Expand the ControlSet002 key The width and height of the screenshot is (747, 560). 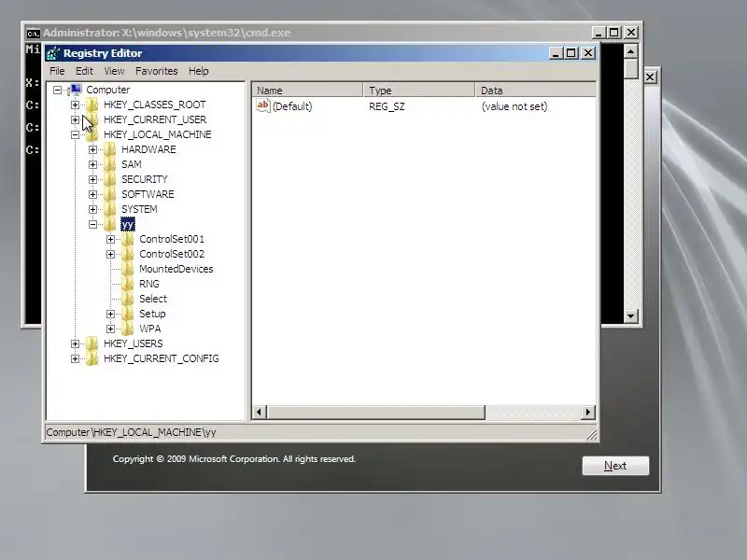(x=110, y=254)
